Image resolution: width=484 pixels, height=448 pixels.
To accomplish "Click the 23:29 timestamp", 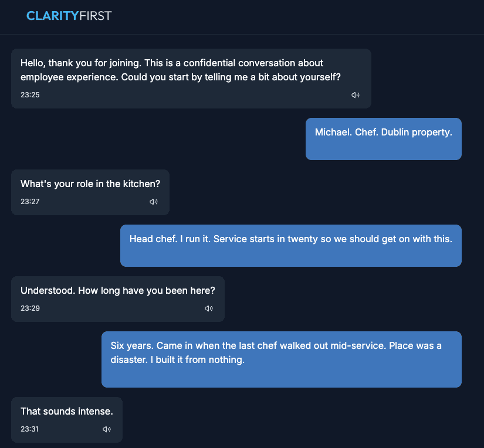I will [30, 308].
